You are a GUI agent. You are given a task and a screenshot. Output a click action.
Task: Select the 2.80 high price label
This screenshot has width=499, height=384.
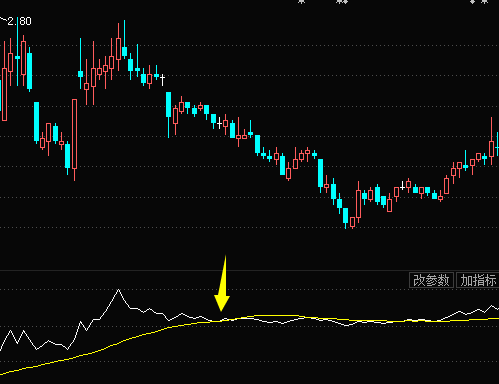coord(19,21)
